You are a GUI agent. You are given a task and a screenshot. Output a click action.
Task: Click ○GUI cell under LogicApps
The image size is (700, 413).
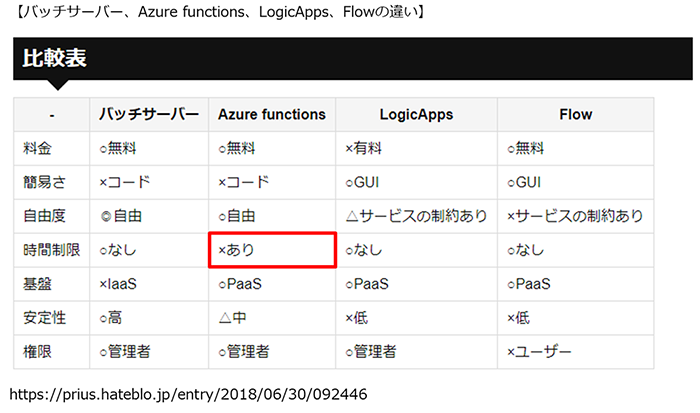(x=417, y=182)
